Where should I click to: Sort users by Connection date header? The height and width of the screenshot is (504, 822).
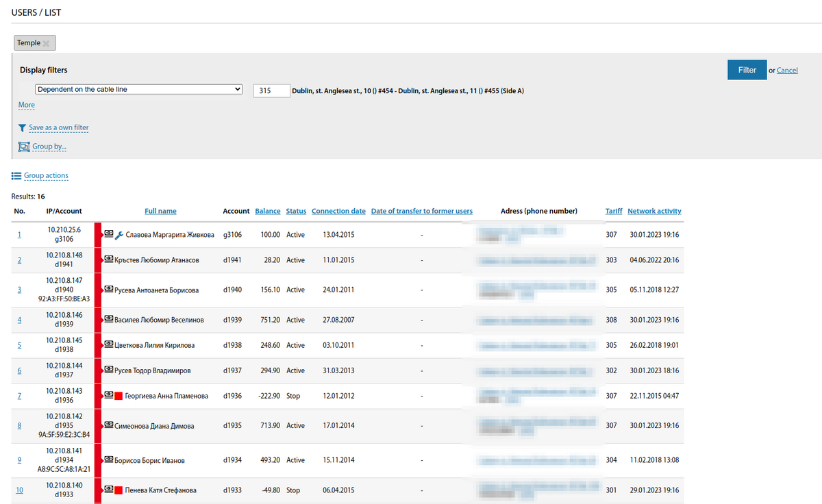pyautogui.click(x=338, y=211)
